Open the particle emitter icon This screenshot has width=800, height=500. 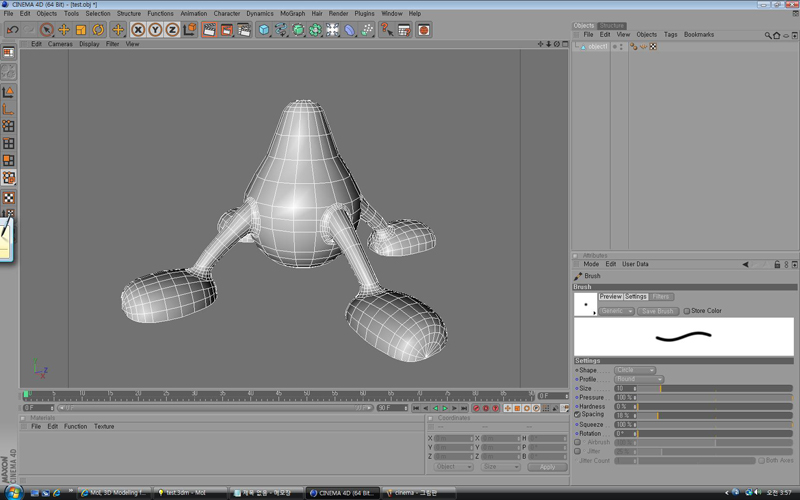point(367,30)
